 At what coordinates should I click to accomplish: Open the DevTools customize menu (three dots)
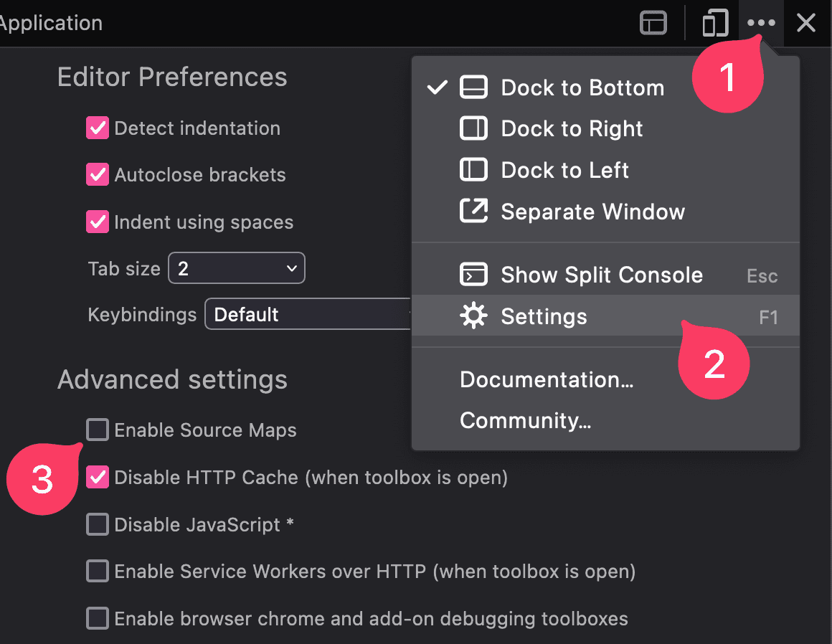[x=760, y=22]
